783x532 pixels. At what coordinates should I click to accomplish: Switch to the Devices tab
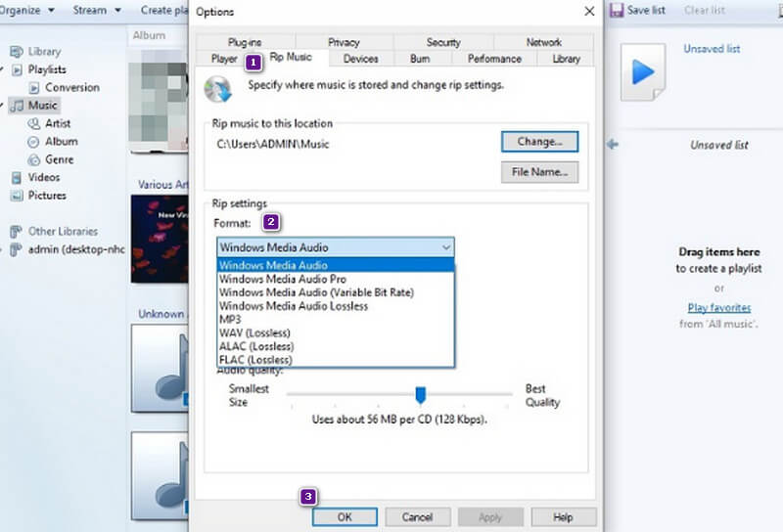coord(360,59)
